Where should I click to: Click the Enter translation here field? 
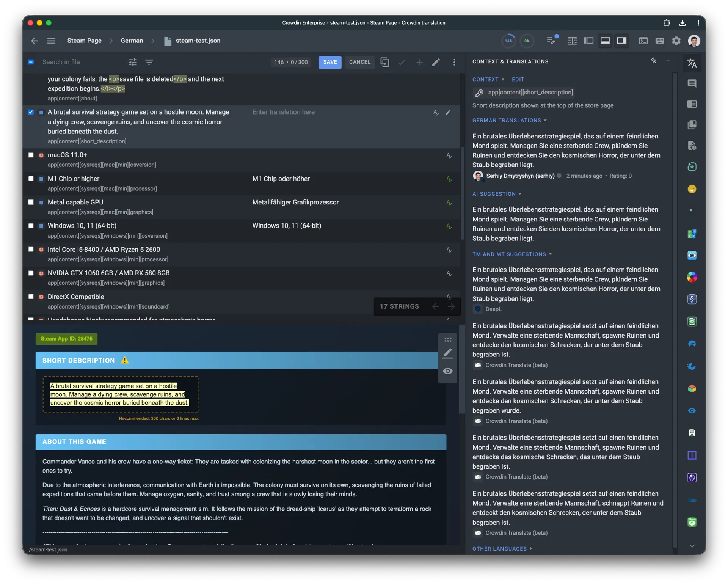point(284,112)
